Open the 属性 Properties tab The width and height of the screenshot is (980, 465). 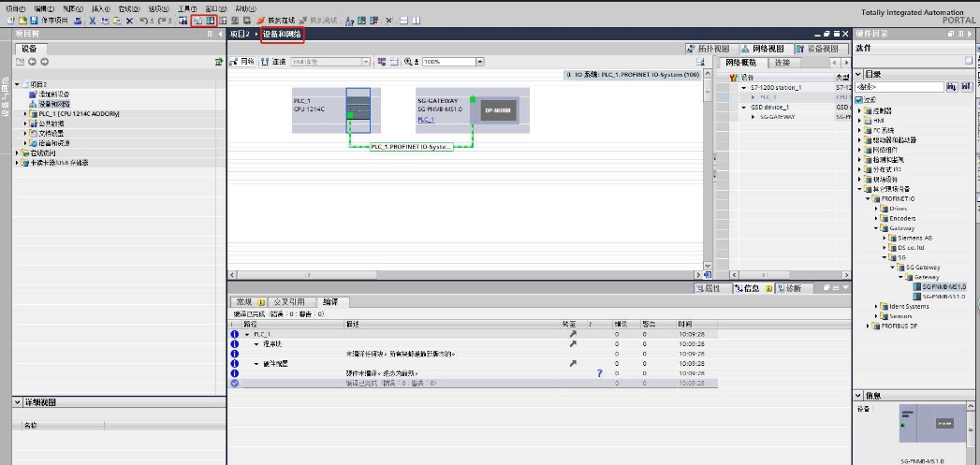713,288
